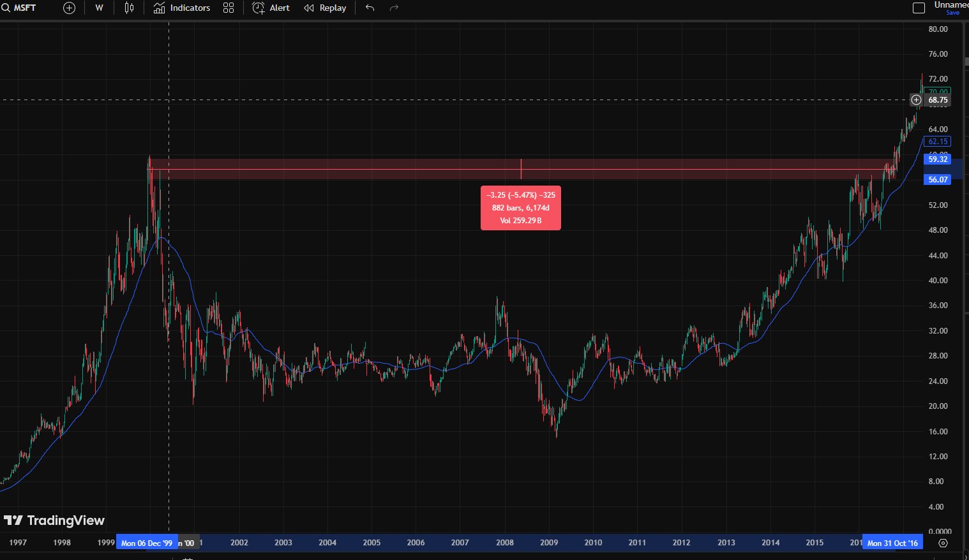Click the "Vol 259.29 B" measurement text
Screen dimensions: 969x560
(521, 221)
